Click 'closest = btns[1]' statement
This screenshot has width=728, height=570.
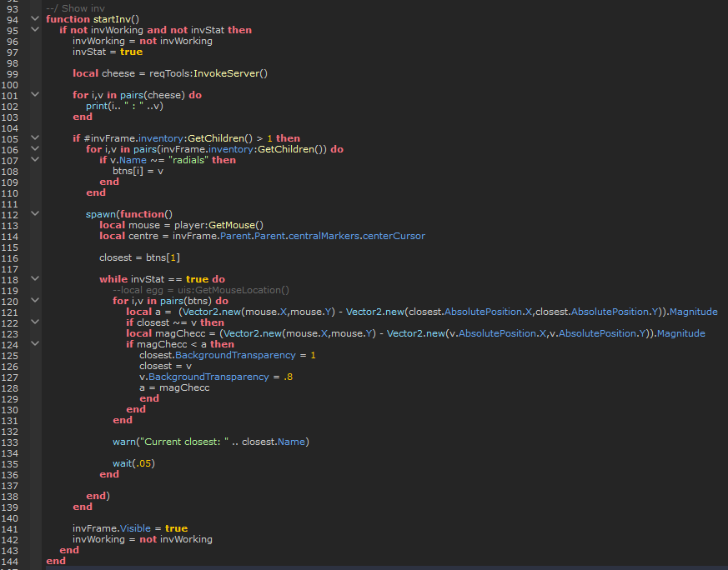pyautogui.click(x=139, y=257)
